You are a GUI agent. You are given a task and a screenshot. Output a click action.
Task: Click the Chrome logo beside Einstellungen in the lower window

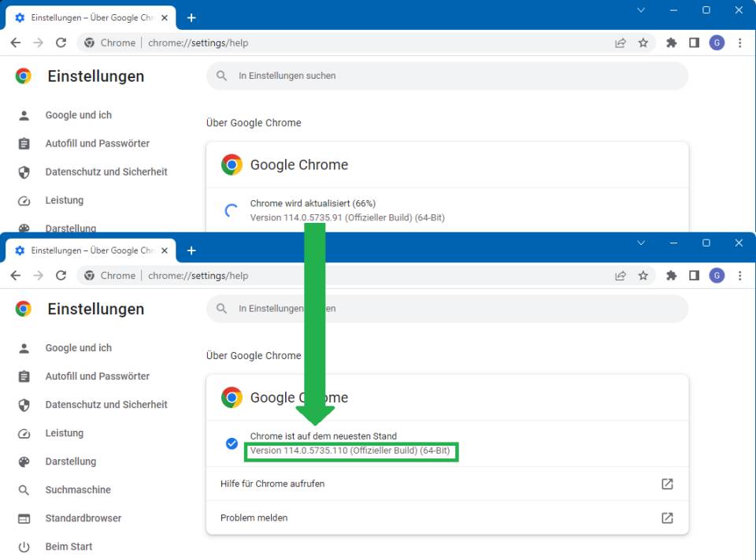click(23, 309)
